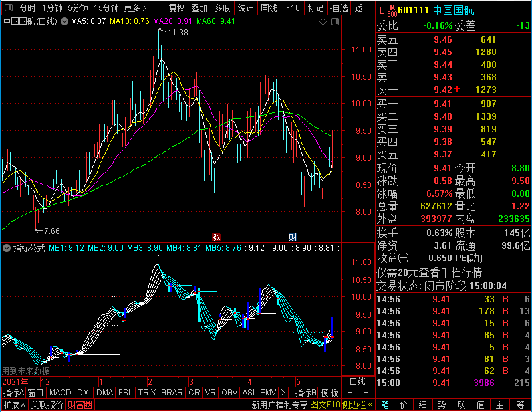Viewport: 532px width, 412px height.
Task: Switch to 分时 intraday view
Action: click(x=27, y=8)
